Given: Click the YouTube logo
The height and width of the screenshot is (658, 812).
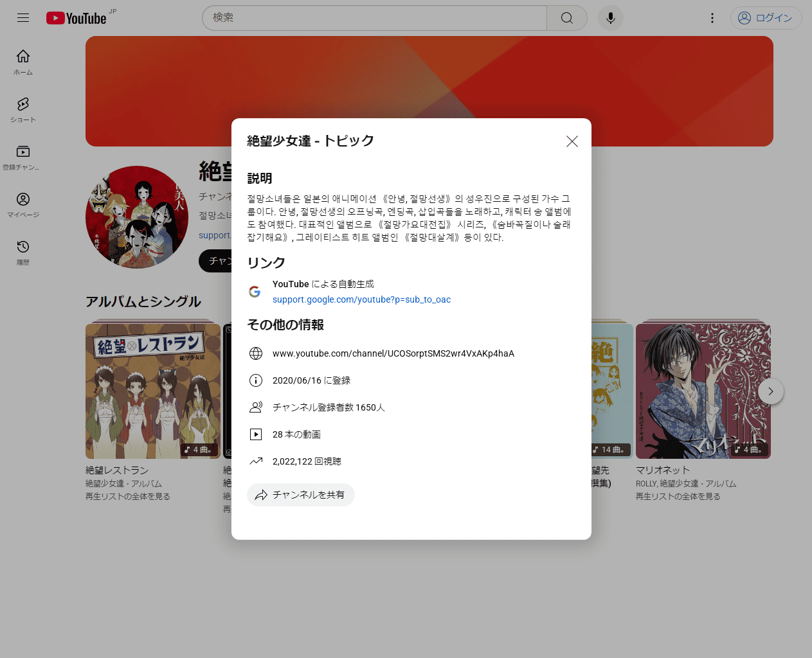Looking at the screenshot, I should click(x=77, y=18).
